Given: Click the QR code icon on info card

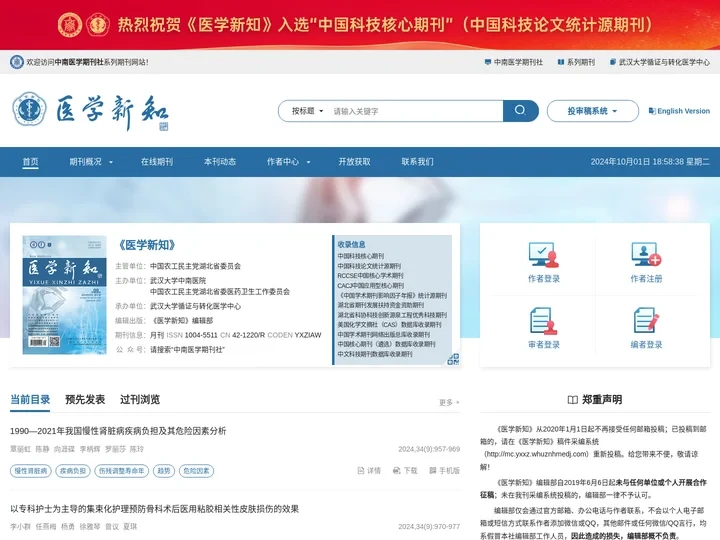Looking at the screenshot, I should [453, 359].
